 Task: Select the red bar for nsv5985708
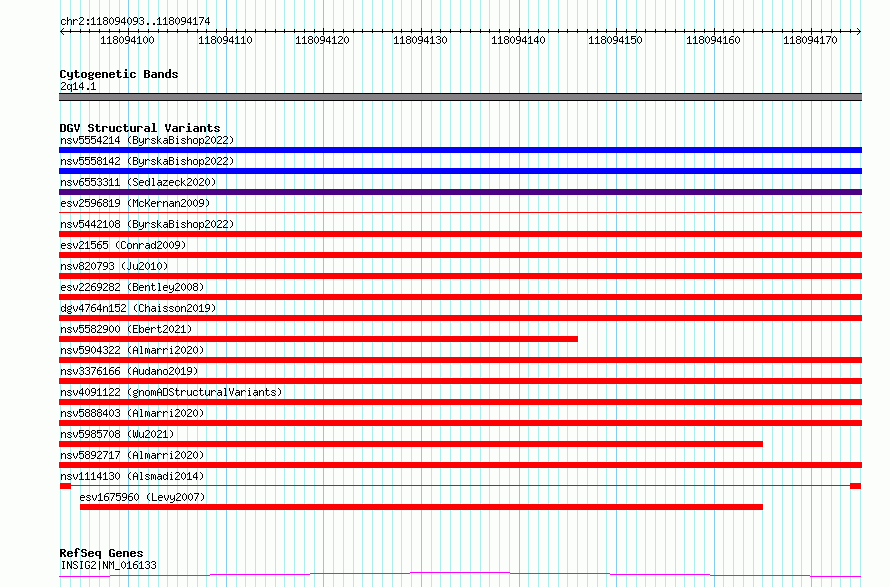[x=411, y=444]
